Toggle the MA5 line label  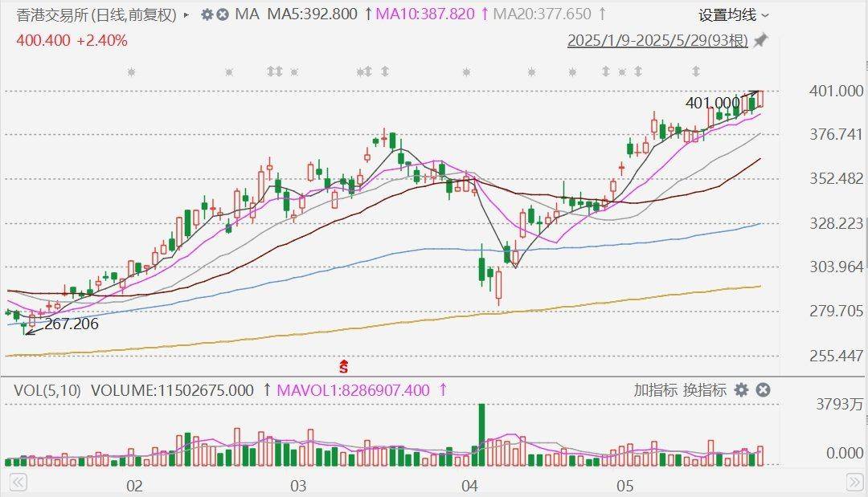point(312,14)
